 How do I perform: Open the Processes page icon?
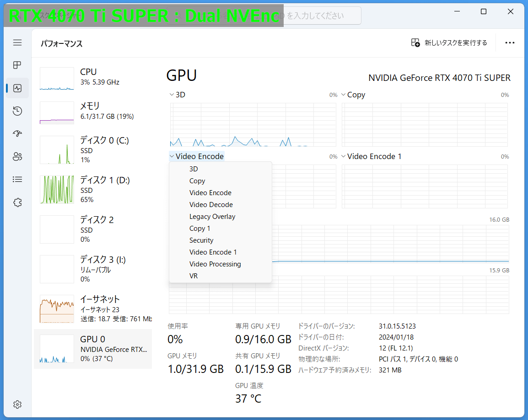point(17,65)
